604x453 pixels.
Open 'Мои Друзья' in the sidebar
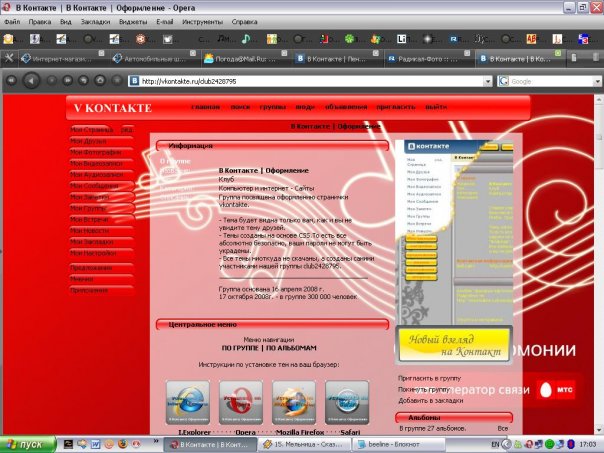tap(88, 141)
